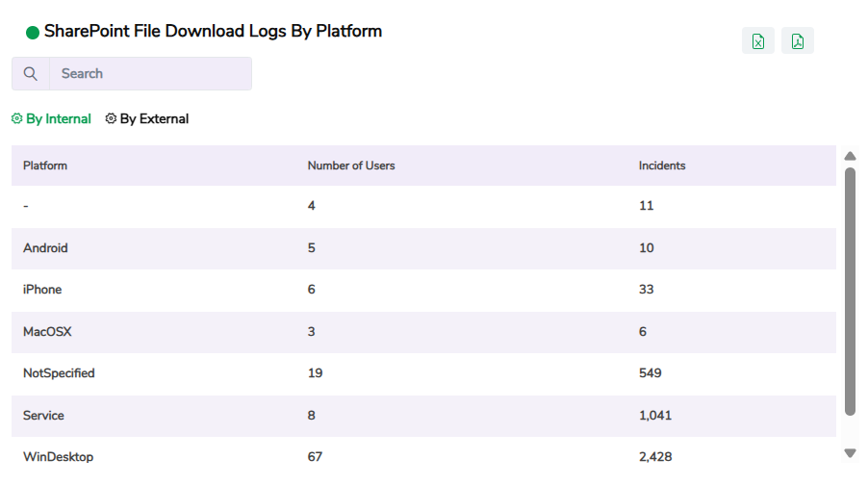This screenshot has height=485, width=868.
Task: Click the gear icon next to By External
Action: 111,119
